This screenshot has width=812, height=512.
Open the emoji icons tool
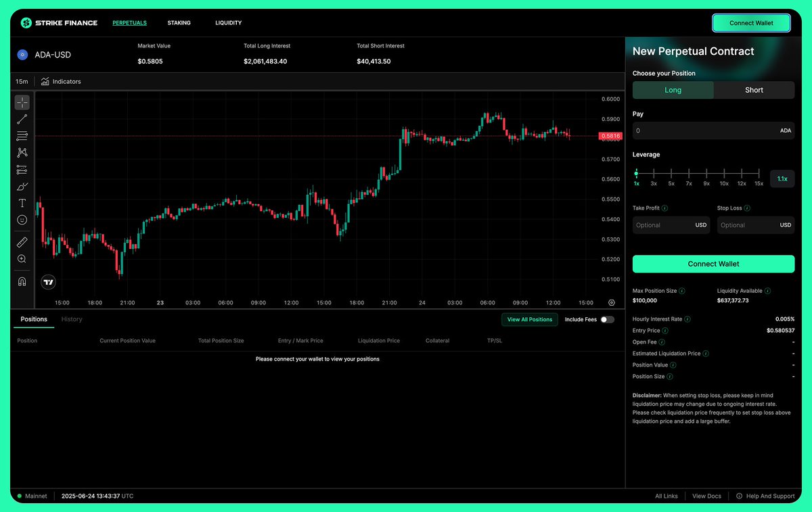(22, 220)
